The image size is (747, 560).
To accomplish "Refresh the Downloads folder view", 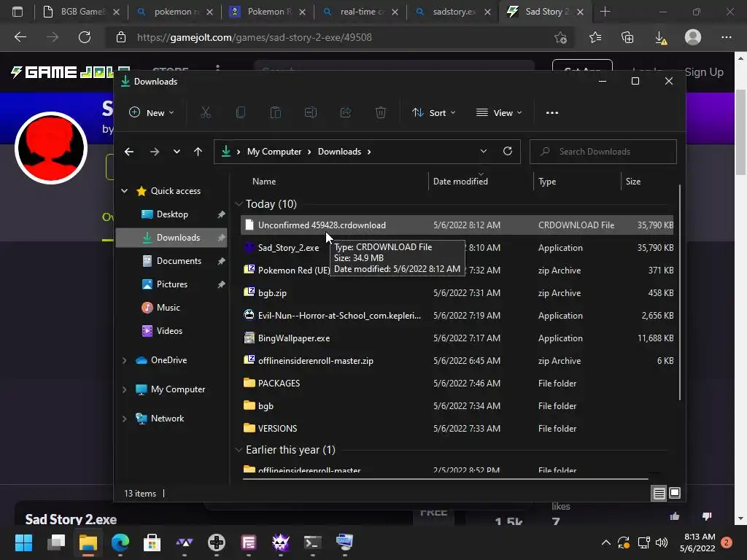I will [x=508, y=152].
